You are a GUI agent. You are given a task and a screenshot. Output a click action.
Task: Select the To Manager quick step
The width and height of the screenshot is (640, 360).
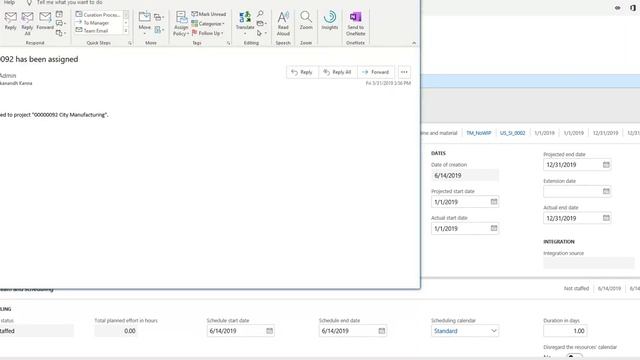[92, 23]
